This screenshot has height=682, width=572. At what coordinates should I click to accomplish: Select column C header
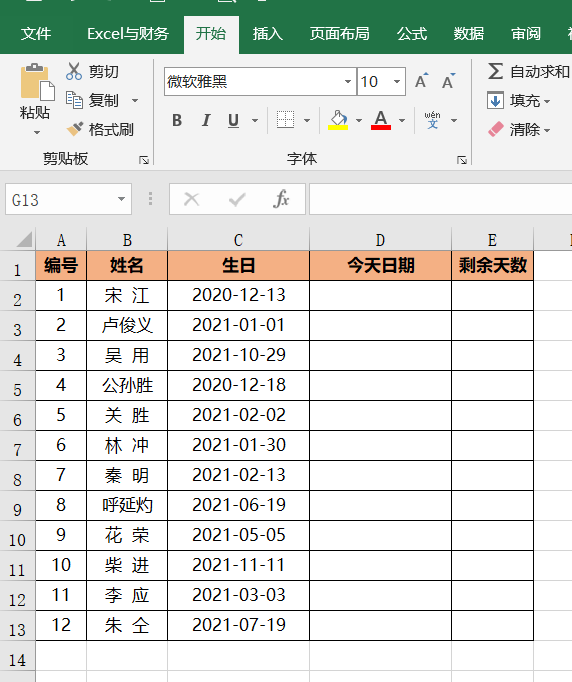[238, 240]
